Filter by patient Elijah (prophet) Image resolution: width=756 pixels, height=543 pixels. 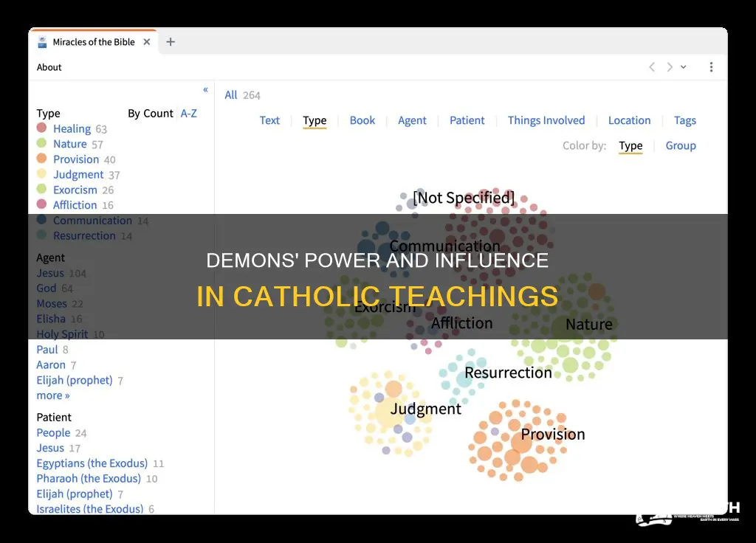(75, 494)
